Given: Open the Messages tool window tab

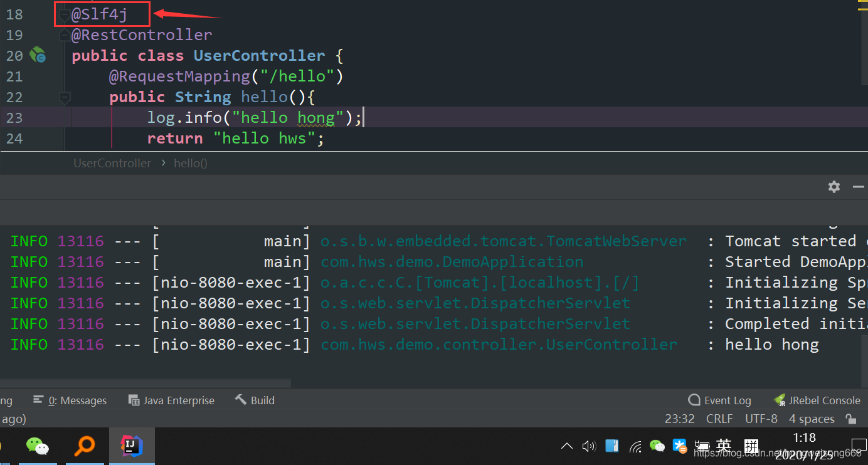Looking at the screenshot, I should 70,400.
